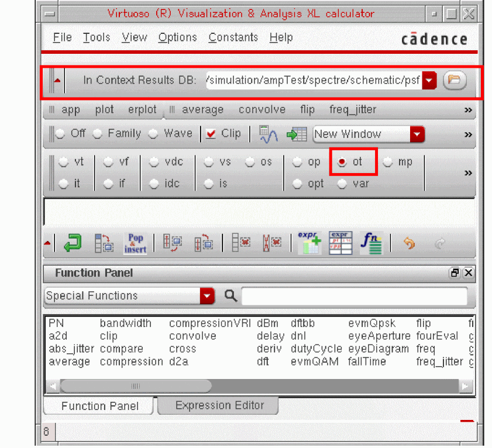Click the fn function list icon

371,243
